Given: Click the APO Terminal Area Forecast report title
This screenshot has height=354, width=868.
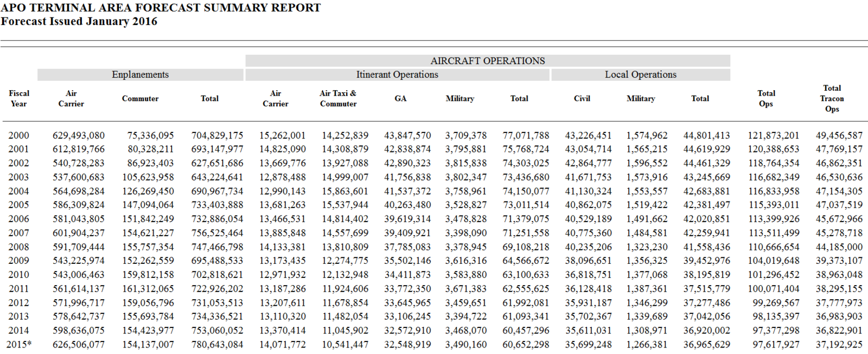Looking at the screenshot, I should (x=161, y=8).
